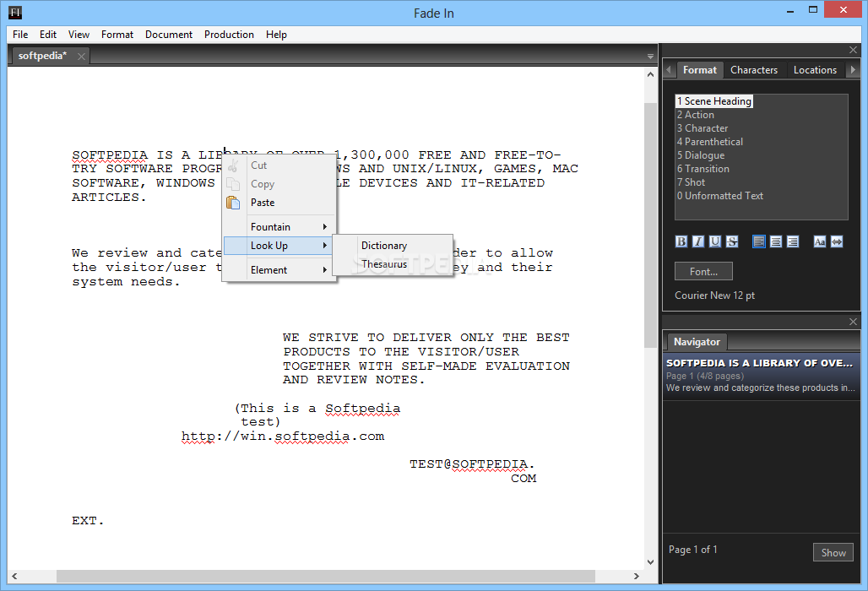Image resolution: width=868 pixels, height=591 pixels.
Task: Align text center in Format panel
Action: coord(776,241)
